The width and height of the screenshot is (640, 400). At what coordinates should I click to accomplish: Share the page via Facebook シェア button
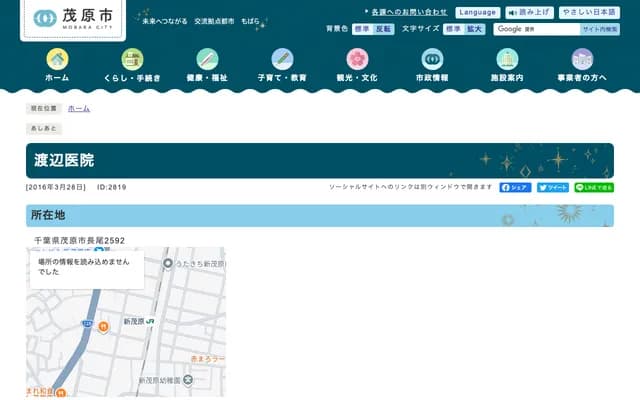point(515,187)
